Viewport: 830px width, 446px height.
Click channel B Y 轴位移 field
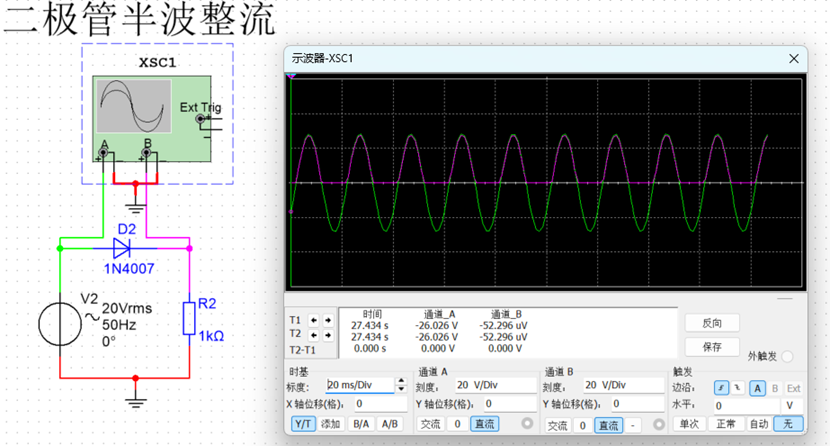pos(637,404)
